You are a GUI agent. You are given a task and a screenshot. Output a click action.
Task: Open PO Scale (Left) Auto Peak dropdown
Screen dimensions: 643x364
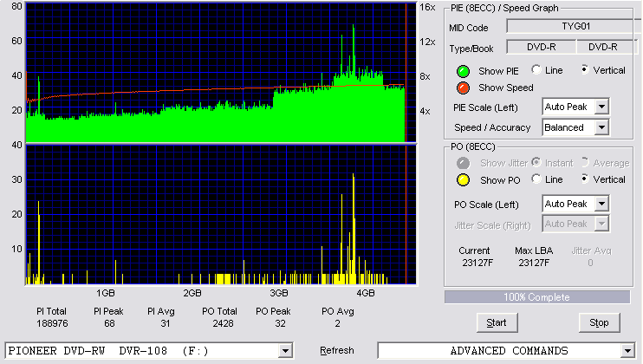pos(601,204)
